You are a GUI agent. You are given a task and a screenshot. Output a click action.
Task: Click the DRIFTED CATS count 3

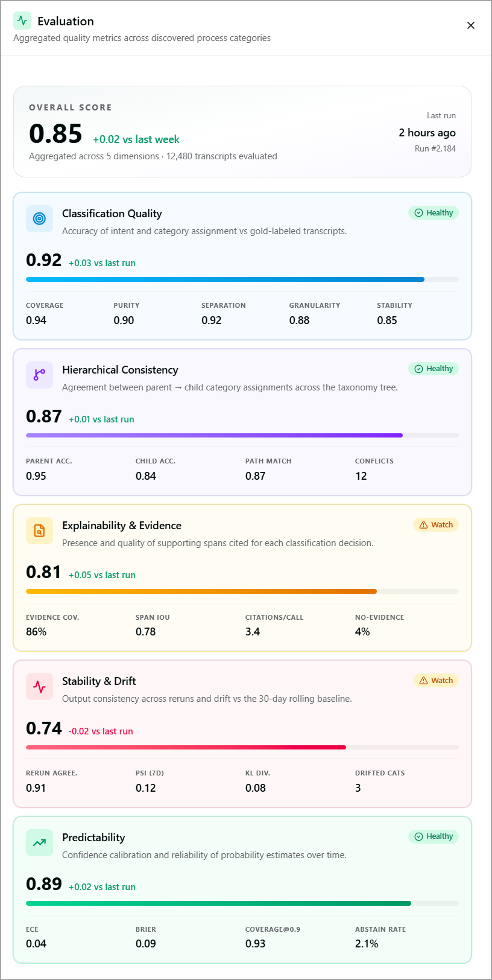point(358,788)
